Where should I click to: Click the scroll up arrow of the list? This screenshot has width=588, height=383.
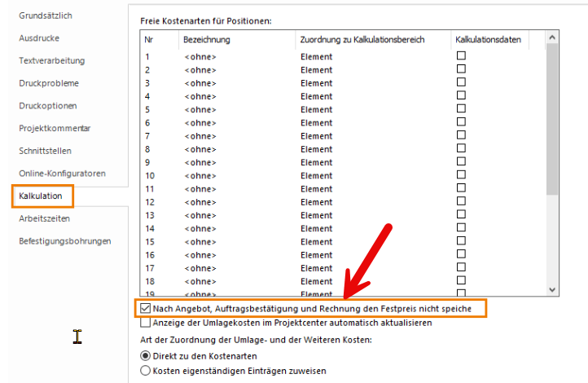tap(552, 38)
